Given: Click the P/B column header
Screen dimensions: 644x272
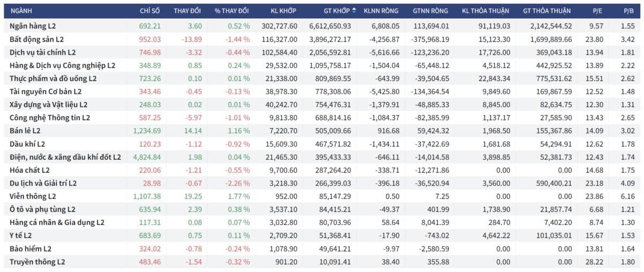Looking at the screenshot, I should pos(628,11).
